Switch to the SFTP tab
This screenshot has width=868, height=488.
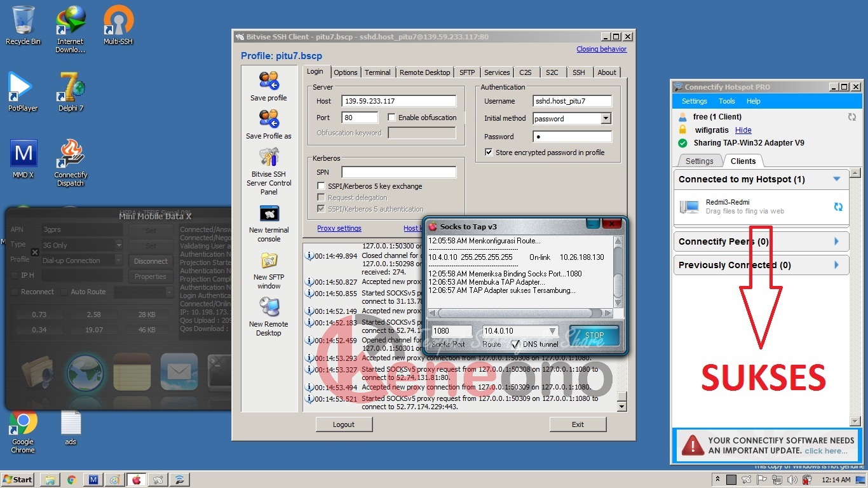467,72
